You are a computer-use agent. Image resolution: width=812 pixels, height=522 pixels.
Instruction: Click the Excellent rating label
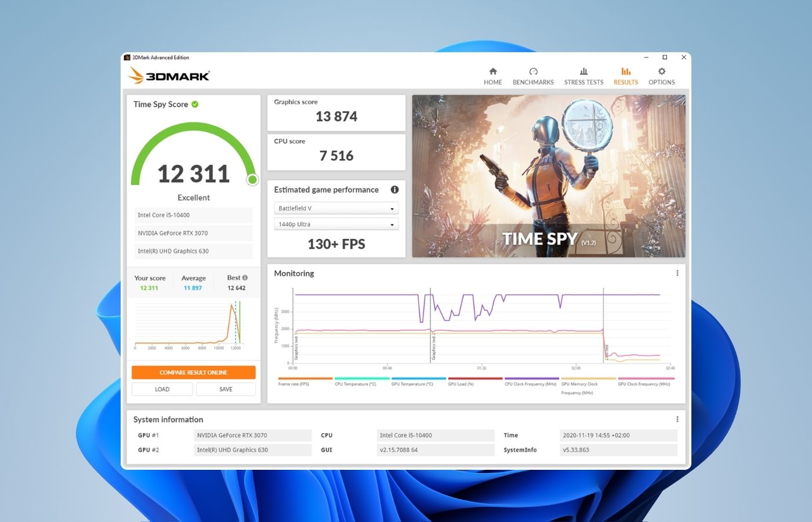click(194, 198)
